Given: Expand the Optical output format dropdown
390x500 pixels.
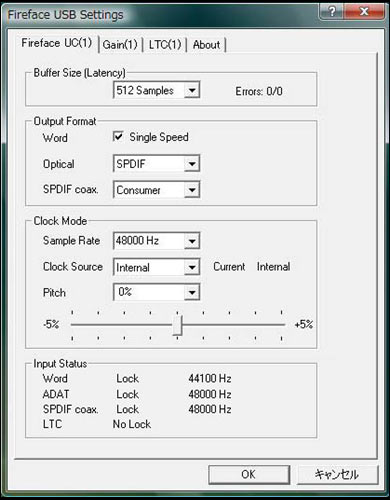Looking at the screenshot, I should coord(192,164).
